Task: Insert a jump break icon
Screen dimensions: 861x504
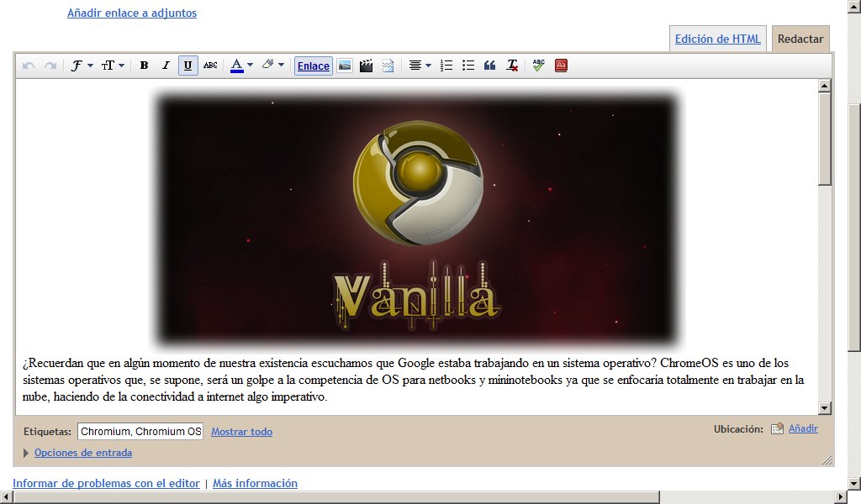Action: (388, 66)
